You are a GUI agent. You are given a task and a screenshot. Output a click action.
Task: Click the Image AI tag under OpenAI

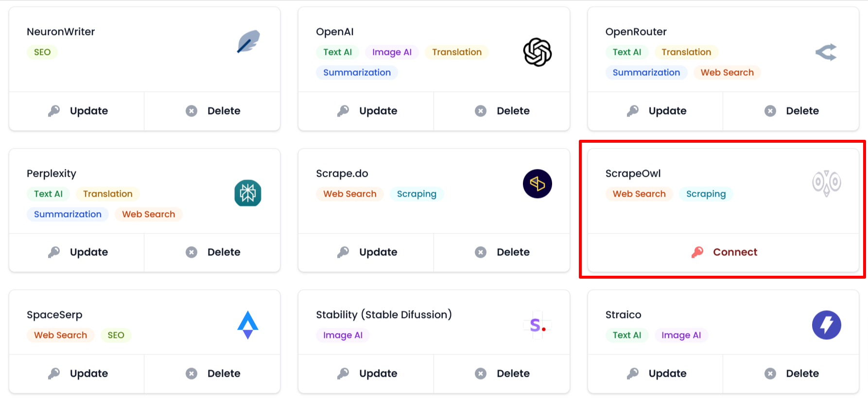(x=392, y=52)
